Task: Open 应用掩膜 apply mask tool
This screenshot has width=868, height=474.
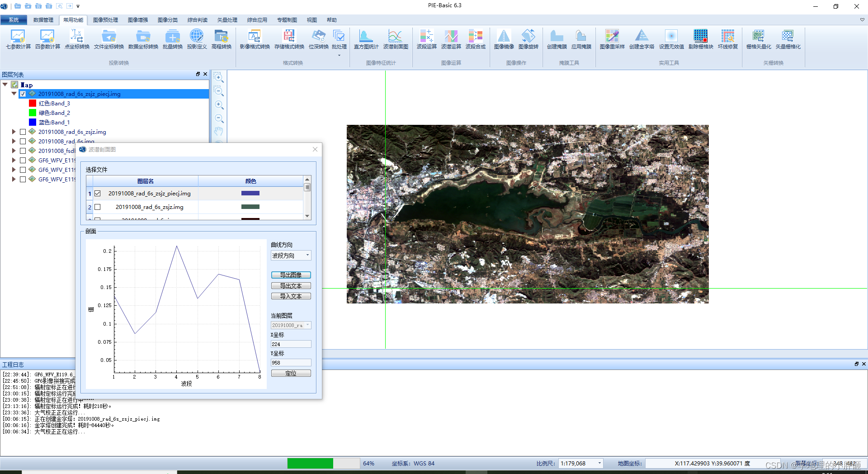Action: point(581,39)
